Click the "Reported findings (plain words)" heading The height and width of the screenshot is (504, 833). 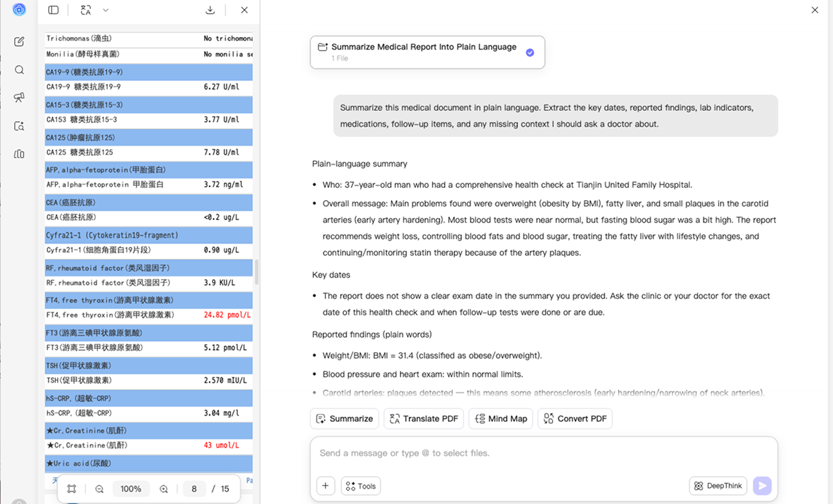point(372,335)
